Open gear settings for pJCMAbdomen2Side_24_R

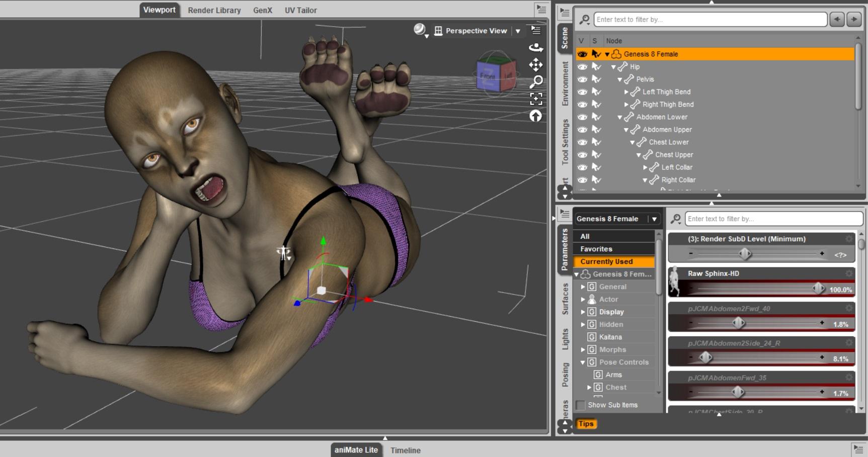click(849, 343)
